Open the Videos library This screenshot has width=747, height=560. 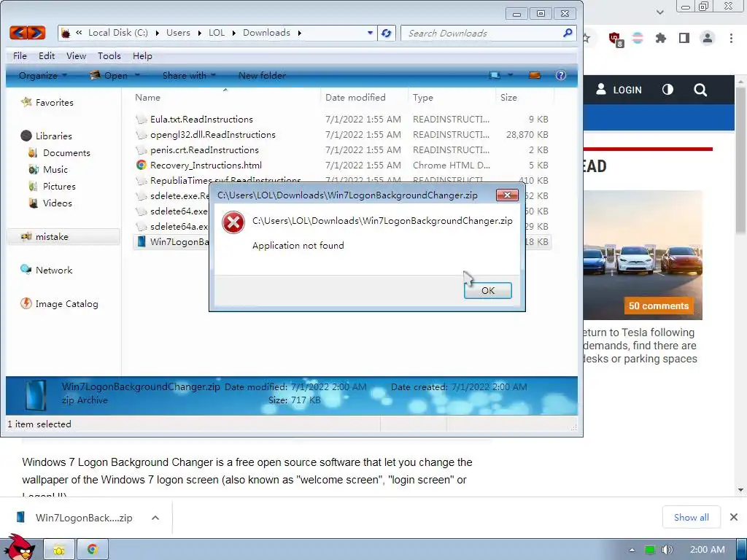pos(57,203)
